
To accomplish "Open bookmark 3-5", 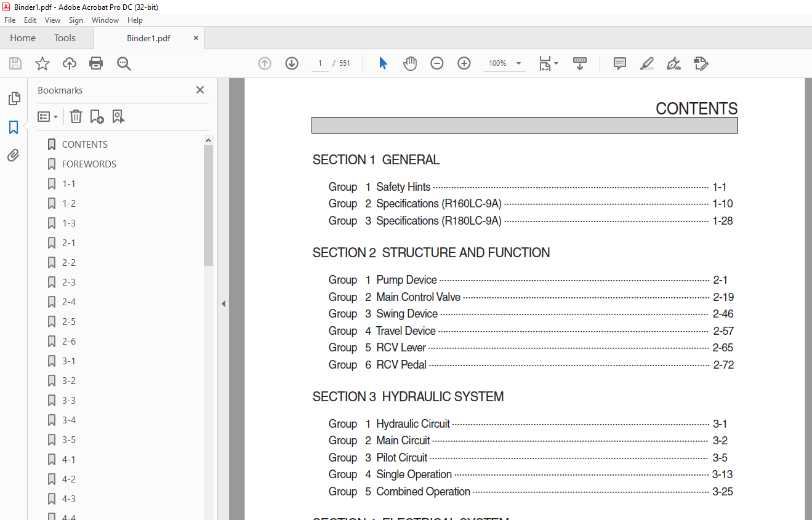I will click(x=69, y=440).
